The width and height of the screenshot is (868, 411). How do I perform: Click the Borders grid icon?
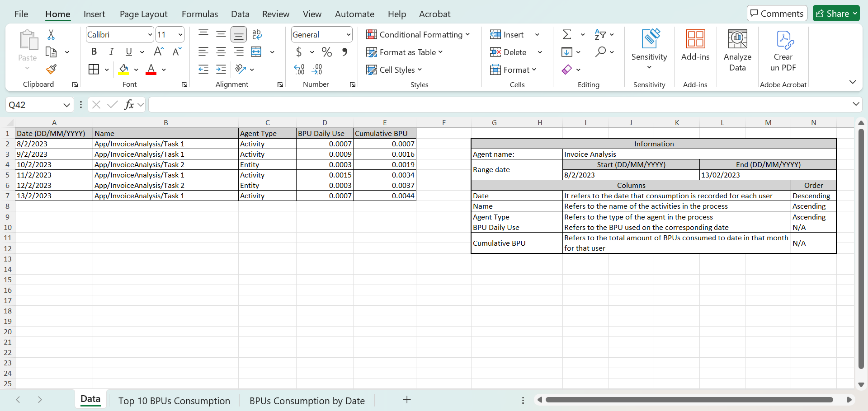(x=94, y=70)
